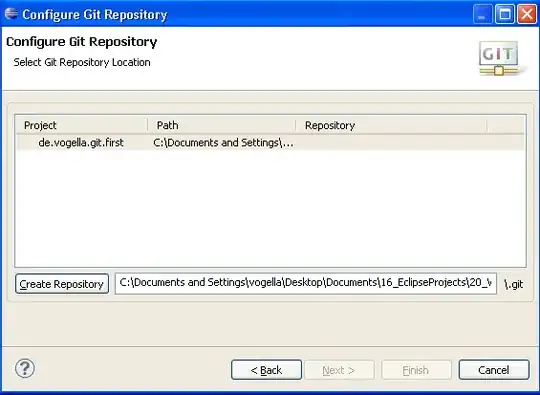This screenshot has height=395, width=540.
Task: Open the help question mark icon
Action: pyautogui.click(x=25, y=368)
